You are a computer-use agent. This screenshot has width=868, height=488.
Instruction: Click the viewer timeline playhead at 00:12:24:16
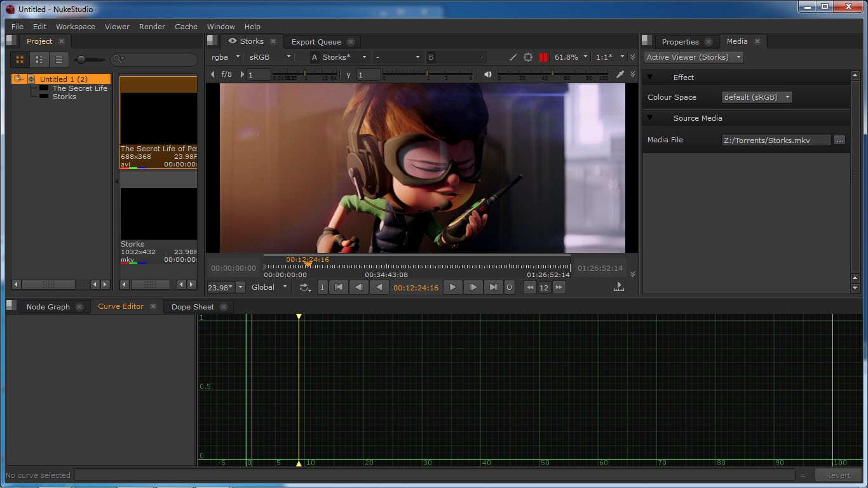pos(308,265)
